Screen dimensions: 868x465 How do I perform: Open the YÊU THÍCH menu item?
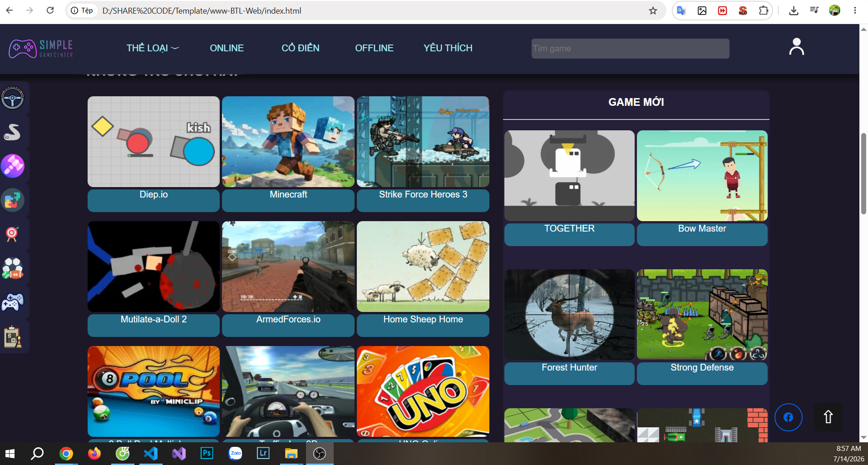point(448,48)
